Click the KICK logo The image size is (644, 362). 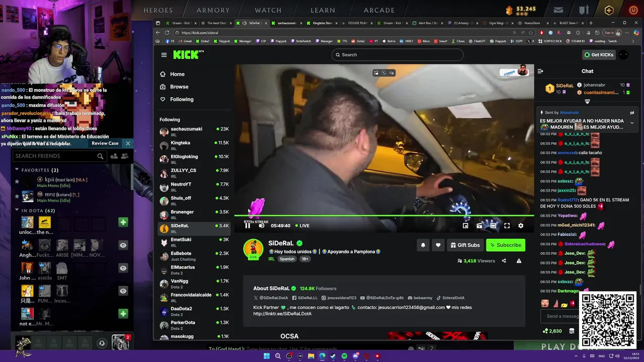(x=188, y=55)
